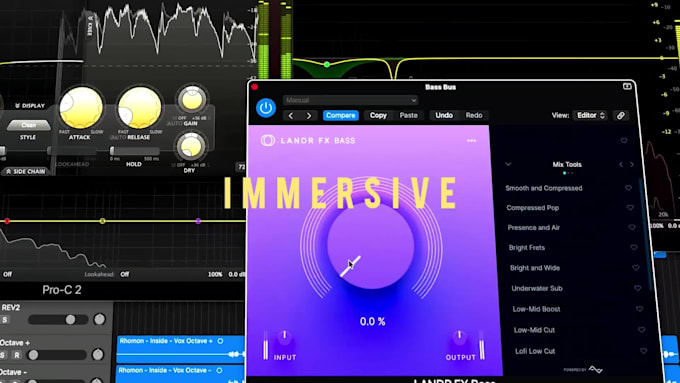Click the purple node on yellow line
The image size is (680, 383).
pyautogui.click(x=198, y=221)
